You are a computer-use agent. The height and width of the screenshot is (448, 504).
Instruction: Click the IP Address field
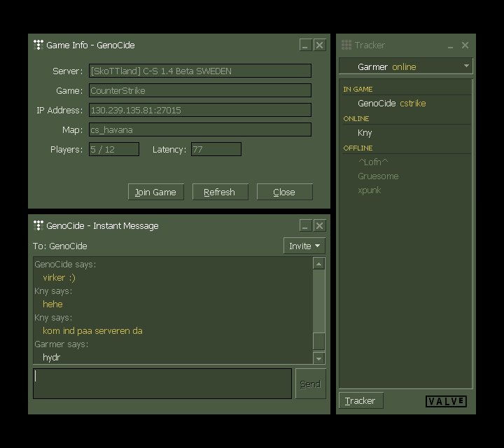200,110
